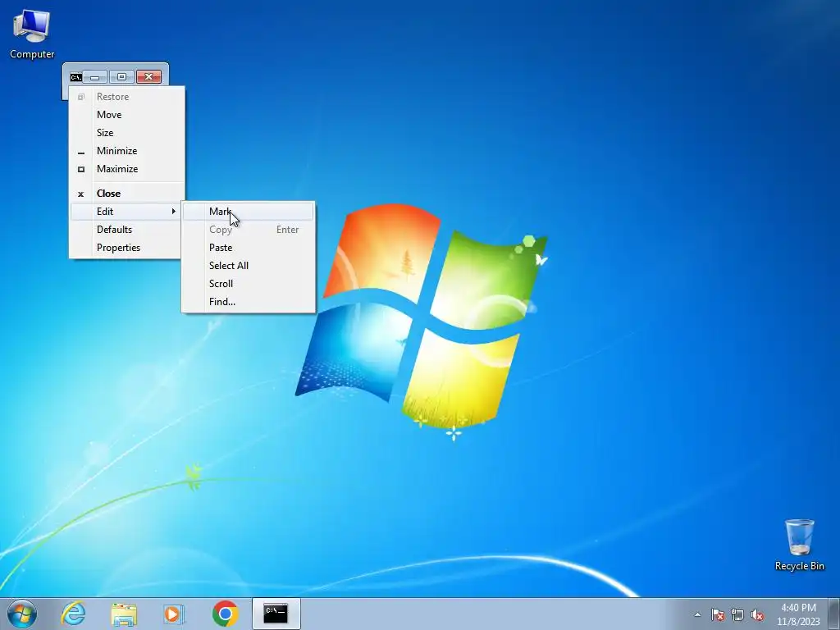Viewport: 840px width, 630px height.
Task: Maximize the Command Prompt window via title bar
Action: (121, 77)
